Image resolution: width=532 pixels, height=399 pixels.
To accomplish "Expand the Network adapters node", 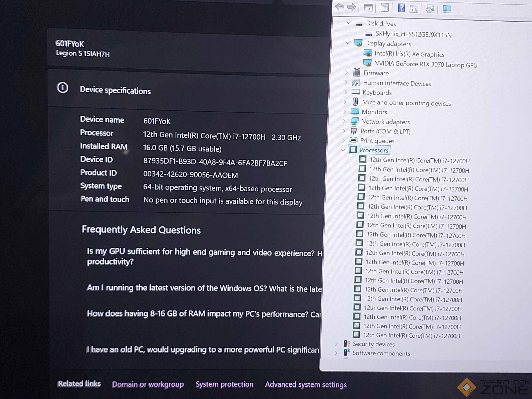I will click(x=344, y=121).
